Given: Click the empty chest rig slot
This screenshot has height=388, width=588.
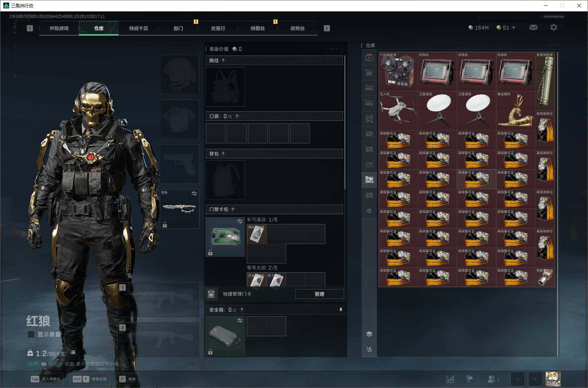Looking at the screenshot, I should click(225, 87).
